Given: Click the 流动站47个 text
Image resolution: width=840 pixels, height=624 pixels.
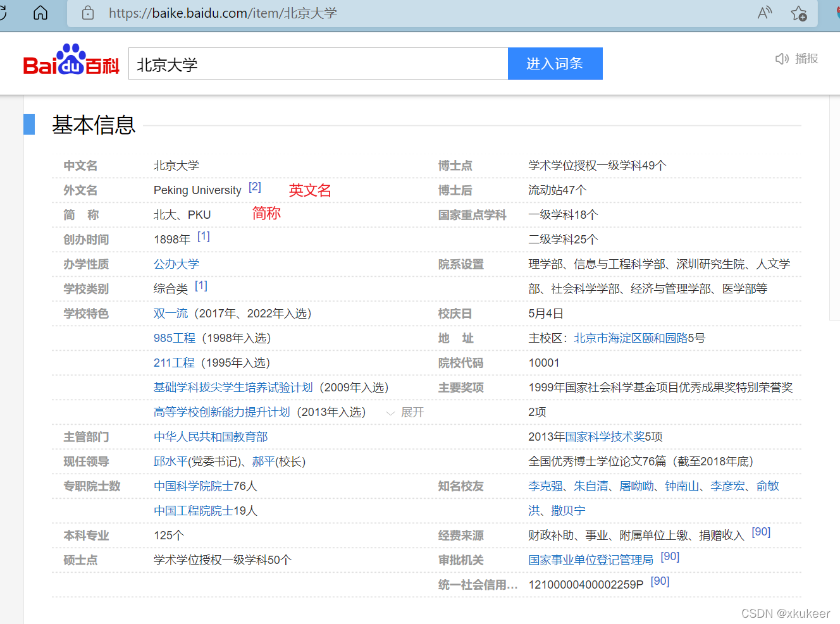Looking at the screenshot, I should click(558, 190).
